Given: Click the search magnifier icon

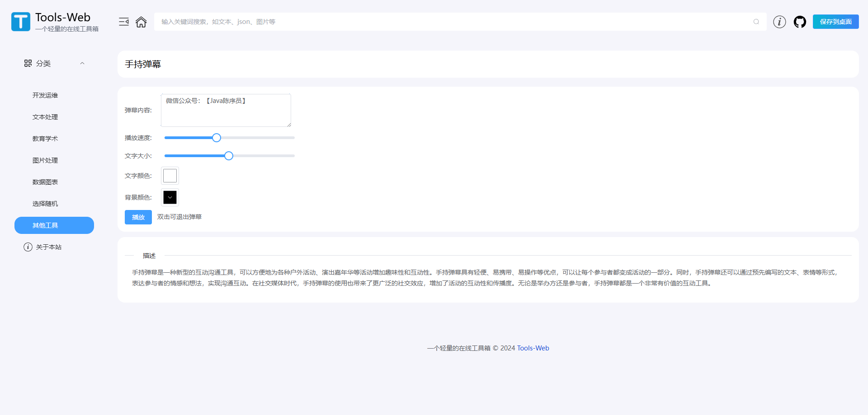Looking at the screenshot, I should [756, 22].
